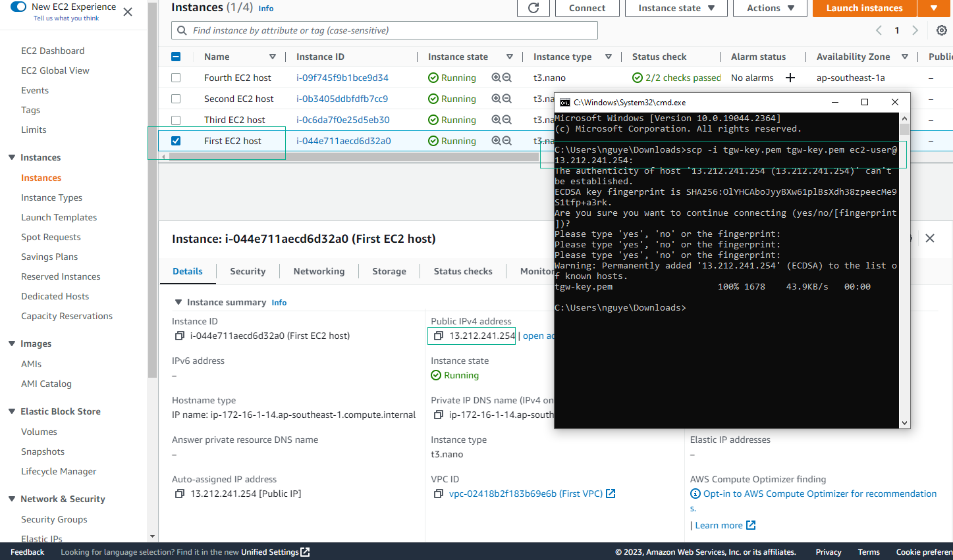Copy the Public IPv4 address icon

(x=439, y=336)
